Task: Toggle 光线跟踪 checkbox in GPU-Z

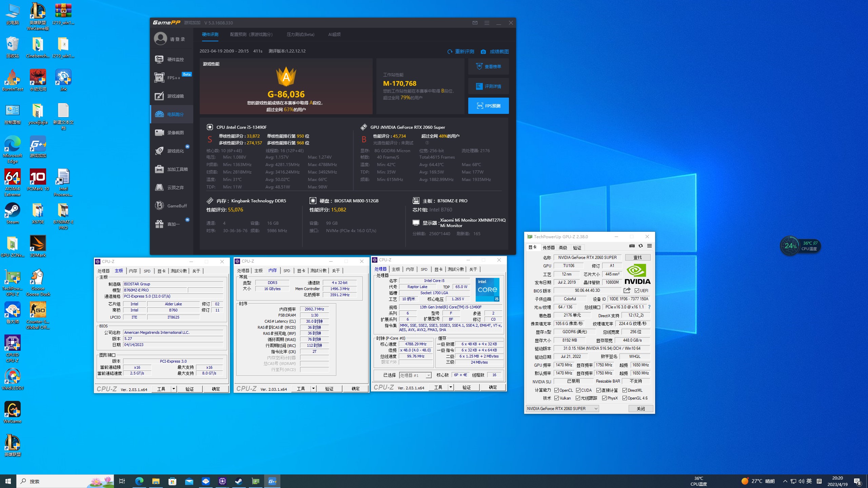Action: [578, 398]
